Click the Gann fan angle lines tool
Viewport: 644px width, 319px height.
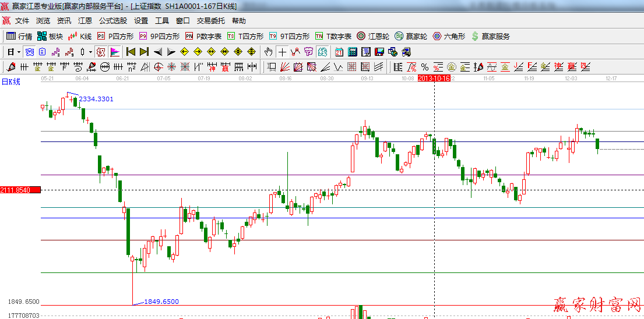click(285, 66)
